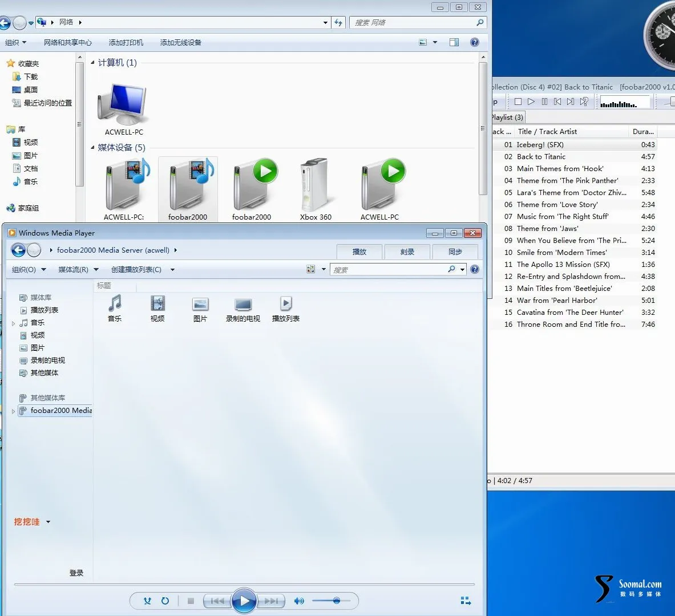Select 下载 in Explorer favorites
Image resolution: width=675 pixels, height=616 pixels.
tap(26, 76)
